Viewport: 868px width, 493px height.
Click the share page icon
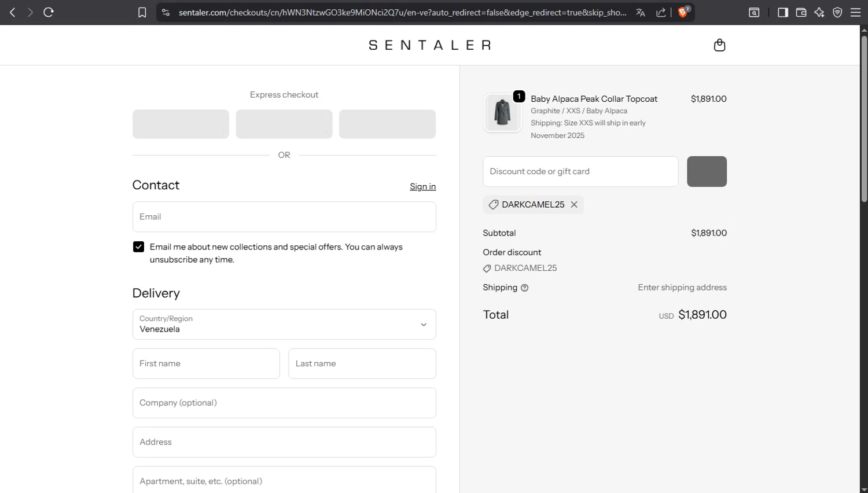660,12
